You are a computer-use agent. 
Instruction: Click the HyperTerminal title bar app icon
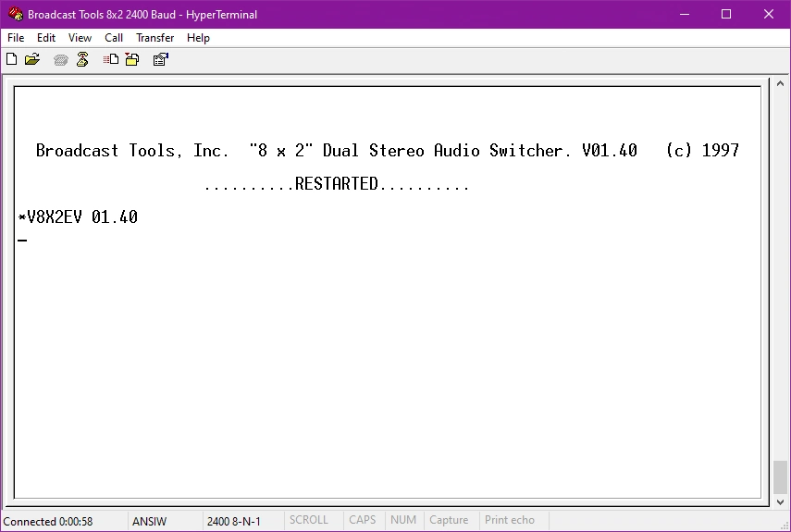(15, 14)
